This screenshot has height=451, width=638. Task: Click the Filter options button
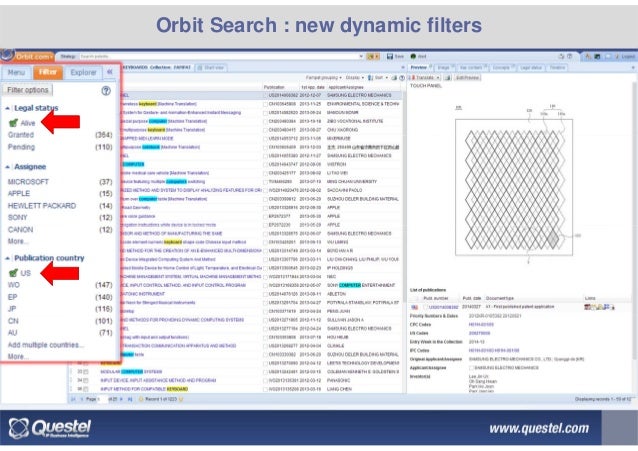pos(28,90)
